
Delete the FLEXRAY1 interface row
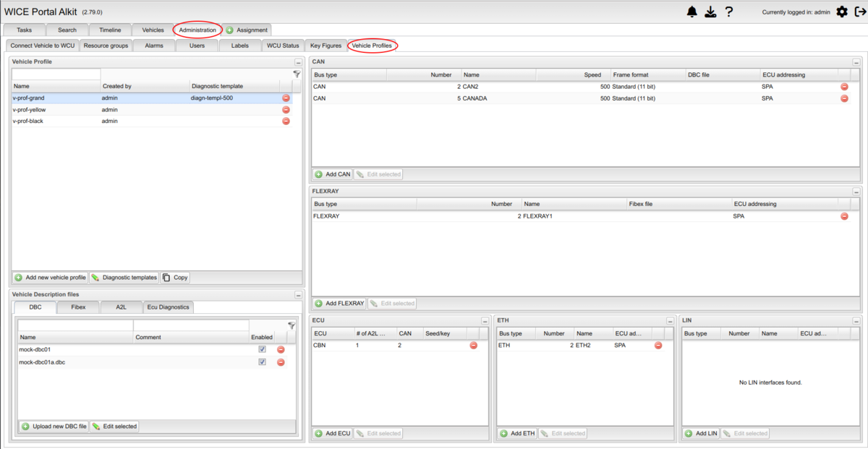[844, 216]
